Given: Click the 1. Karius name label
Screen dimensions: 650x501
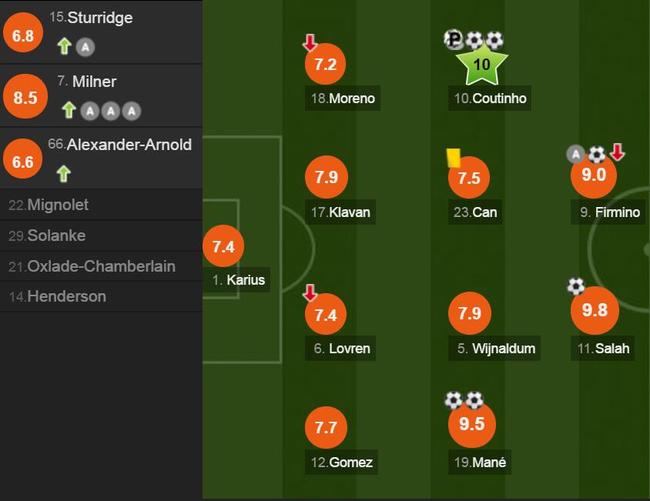Looking at the screenshot, I should (238, 280).
